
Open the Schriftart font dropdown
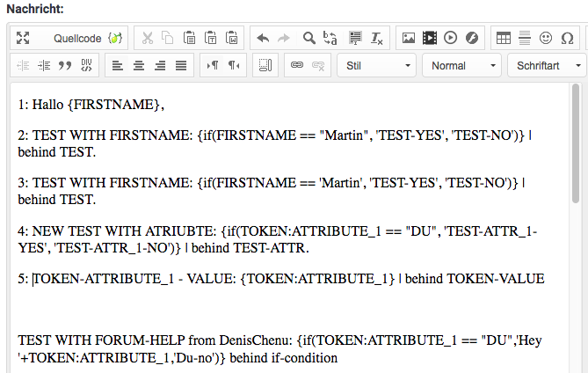547,65
